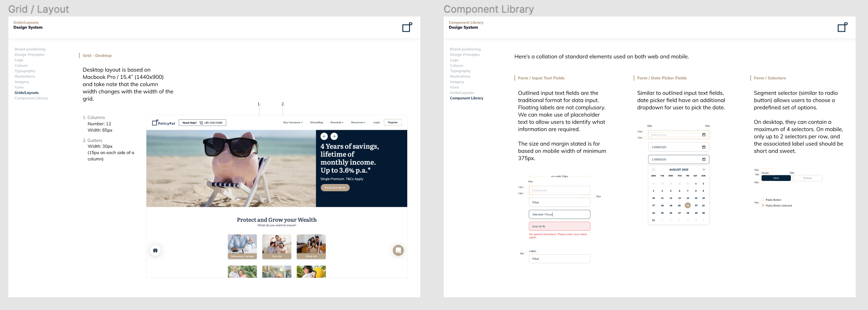
Task: Open the focused 13/08/2020 date field
Action: tap(678, 160)
